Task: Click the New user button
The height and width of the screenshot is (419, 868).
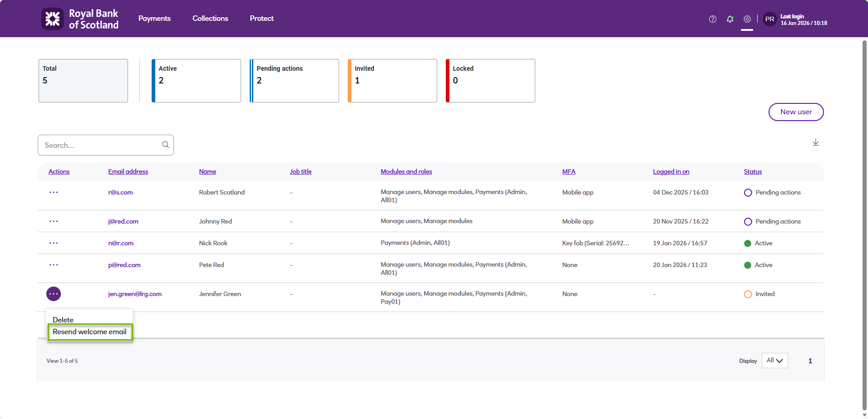Action: [x=796, y=112]
